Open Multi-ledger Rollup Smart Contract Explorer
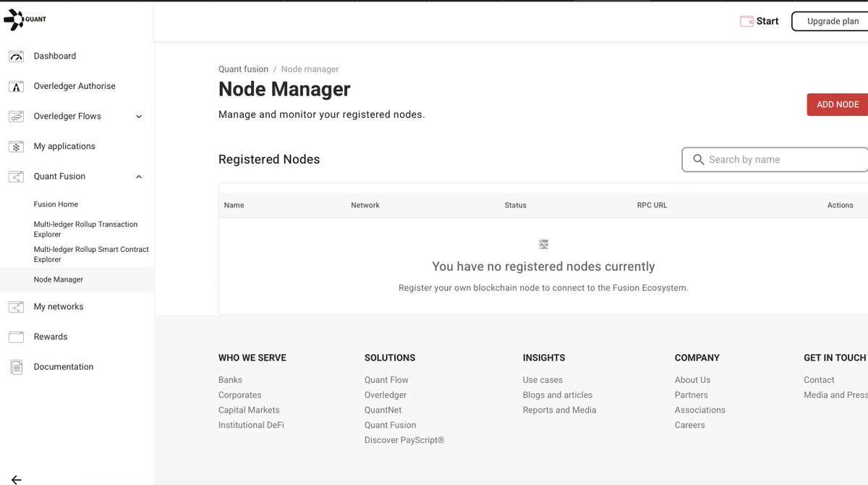This screenshot has height=485, width=868. 91,254
